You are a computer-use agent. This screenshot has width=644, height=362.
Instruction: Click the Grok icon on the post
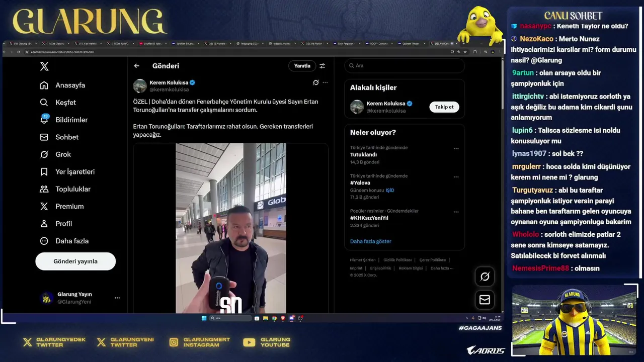pos(315,82)
